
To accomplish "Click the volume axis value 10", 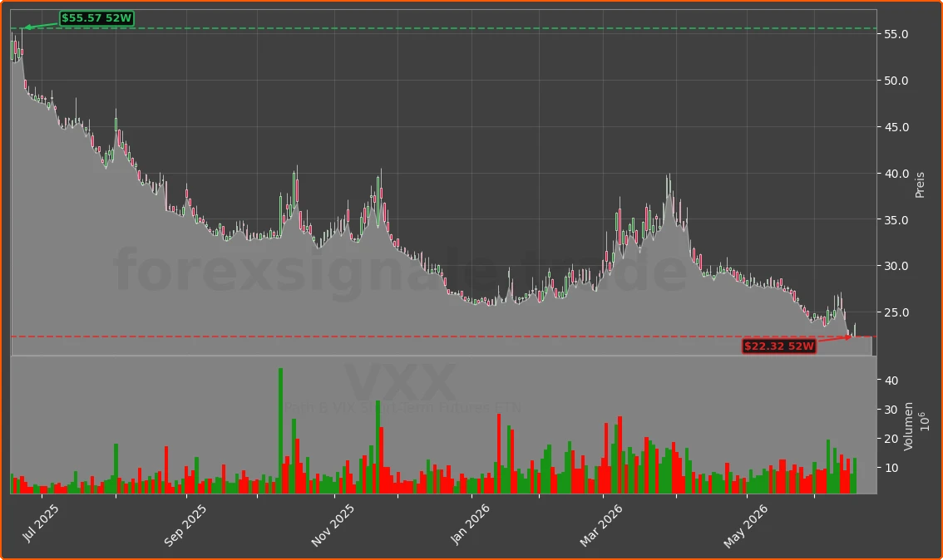I will [x=891, y=468].
